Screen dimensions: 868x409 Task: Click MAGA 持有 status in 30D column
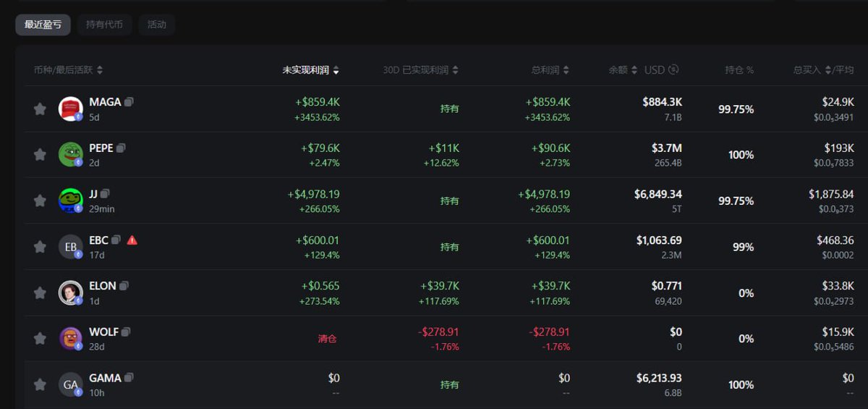[x=449, y=109]
